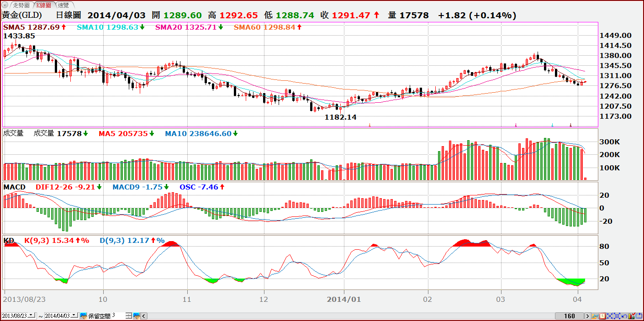
Task: Click the left arrow scroll button
Action: click(144, 316)
